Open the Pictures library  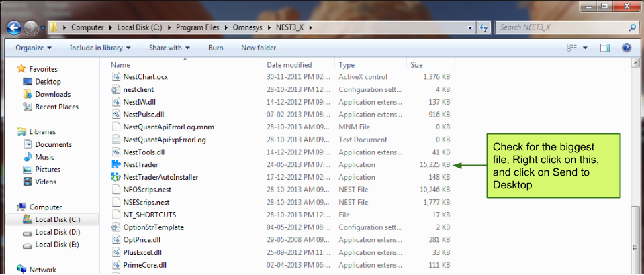[48, 169]
